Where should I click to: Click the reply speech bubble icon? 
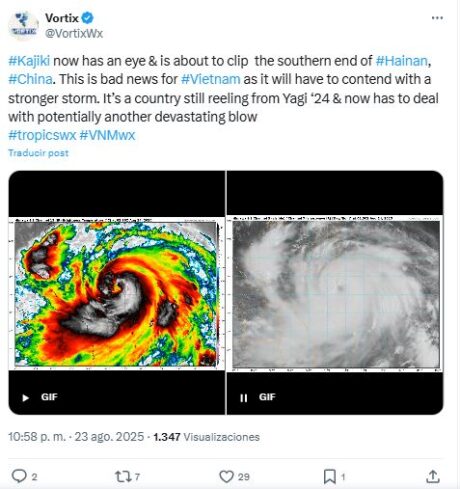pyautogui.click(x=19, y=476)
